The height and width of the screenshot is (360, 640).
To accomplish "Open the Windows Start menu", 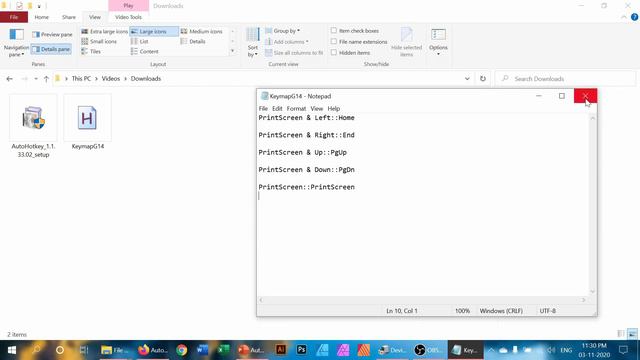I will pos(12,350).
